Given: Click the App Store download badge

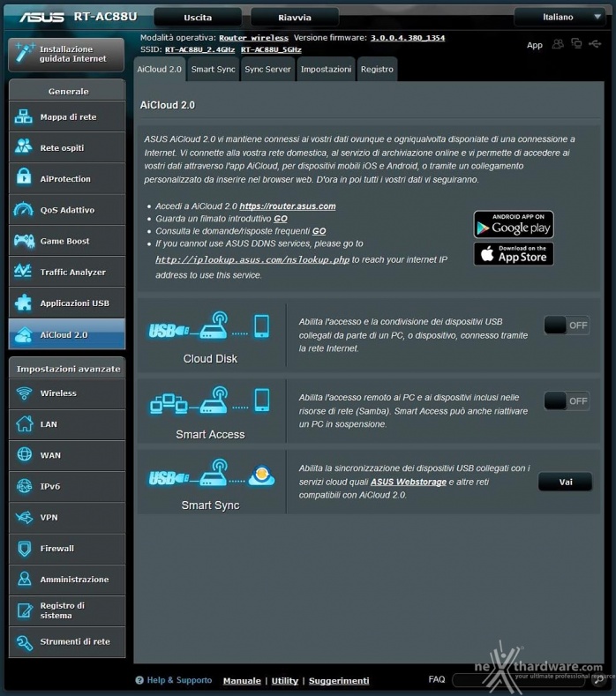Looking at the screenshot, I should [514, 254].
